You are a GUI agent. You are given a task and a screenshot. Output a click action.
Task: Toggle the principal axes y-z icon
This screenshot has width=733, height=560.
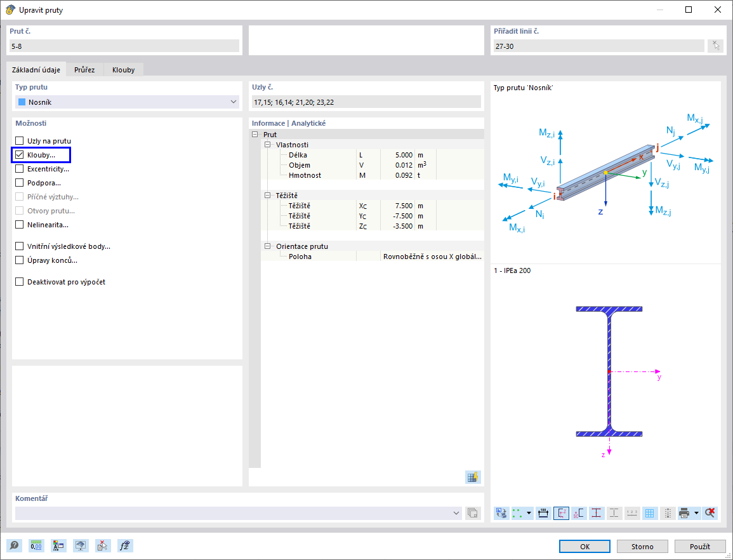561,513
